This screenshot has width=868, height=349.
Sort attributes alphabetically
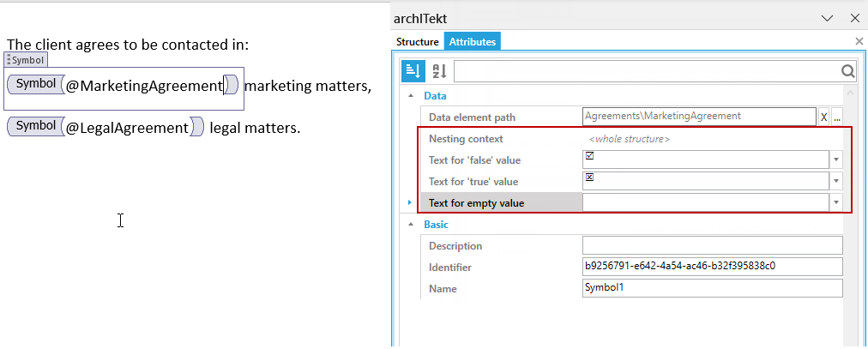[x=439, y=71]
